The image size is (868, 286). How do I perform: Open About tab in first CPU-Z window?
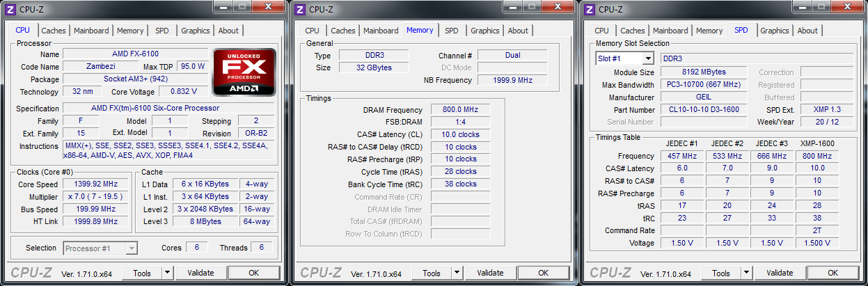click(x=228, y=31)
